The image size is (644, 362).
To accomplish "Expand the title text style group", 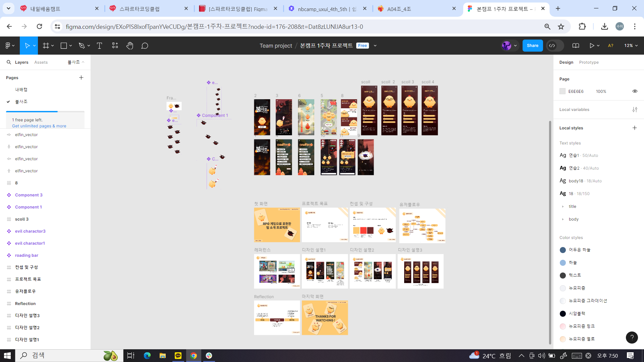I will pos(563,206).
